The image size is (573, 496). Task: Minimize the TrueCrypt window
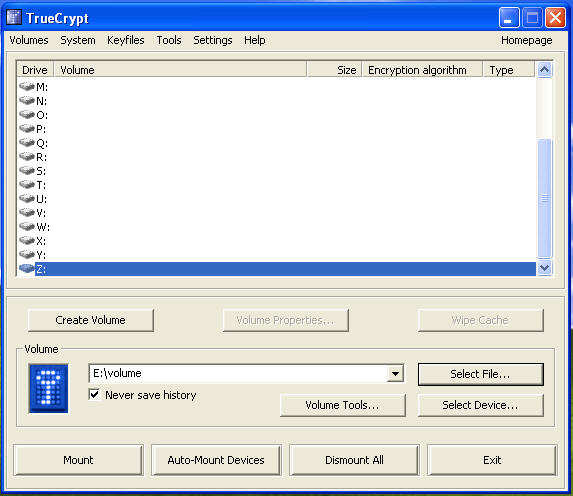(x=509, y=18)
